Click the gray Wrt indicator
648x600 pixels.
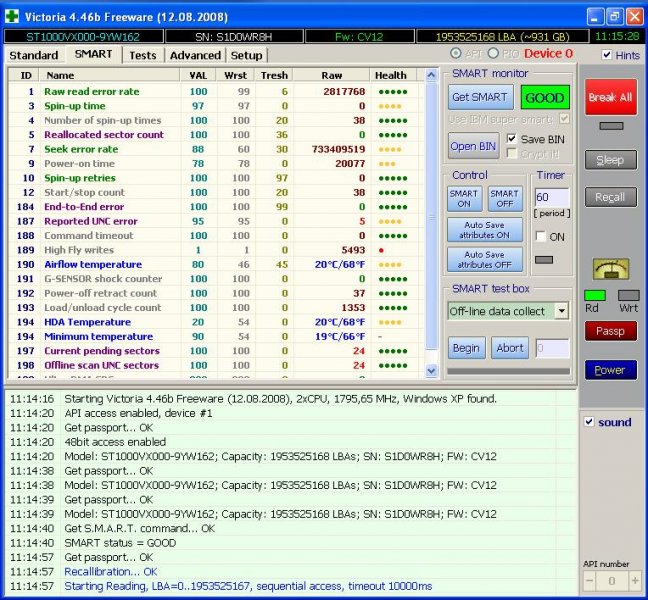(628, 295)
